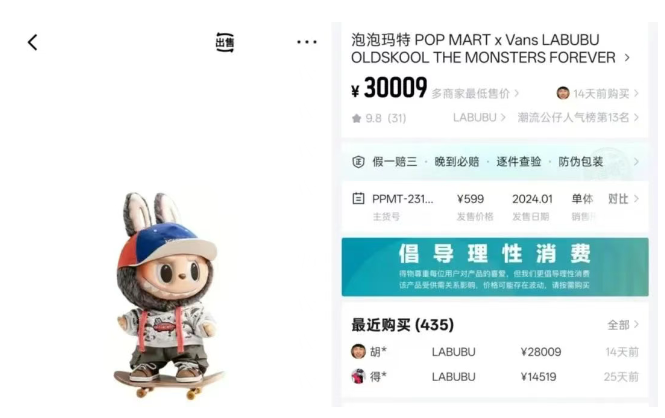This screenshot has width=665, height=418.
Task: Click the Labubu skateboard figure image
Action: 168,295
